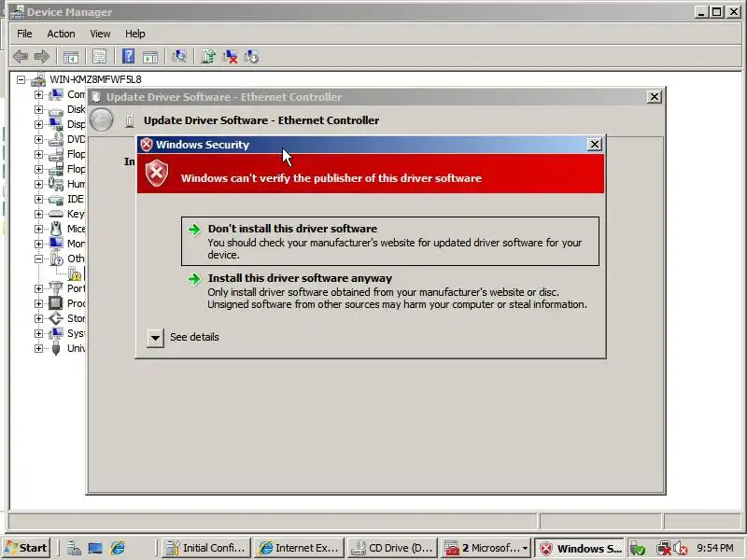Open the Help menu
The image size is (747, 560).
(134, 34)
